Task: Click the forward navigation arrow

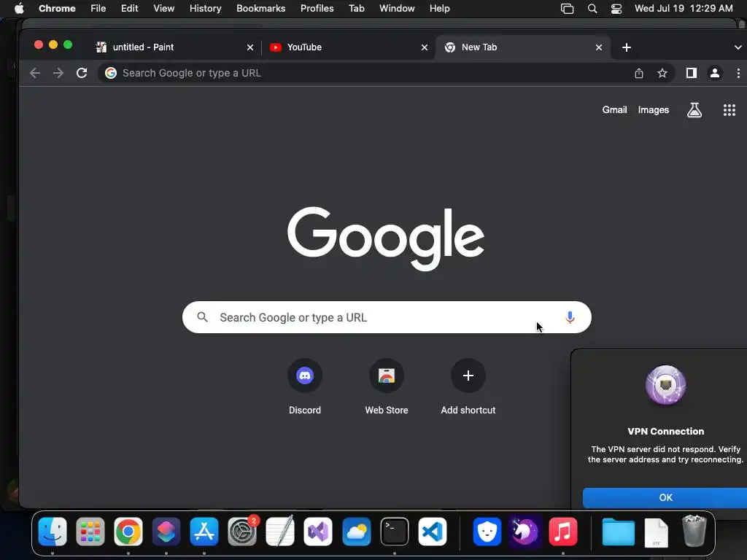Action: (x=58, y=73)
